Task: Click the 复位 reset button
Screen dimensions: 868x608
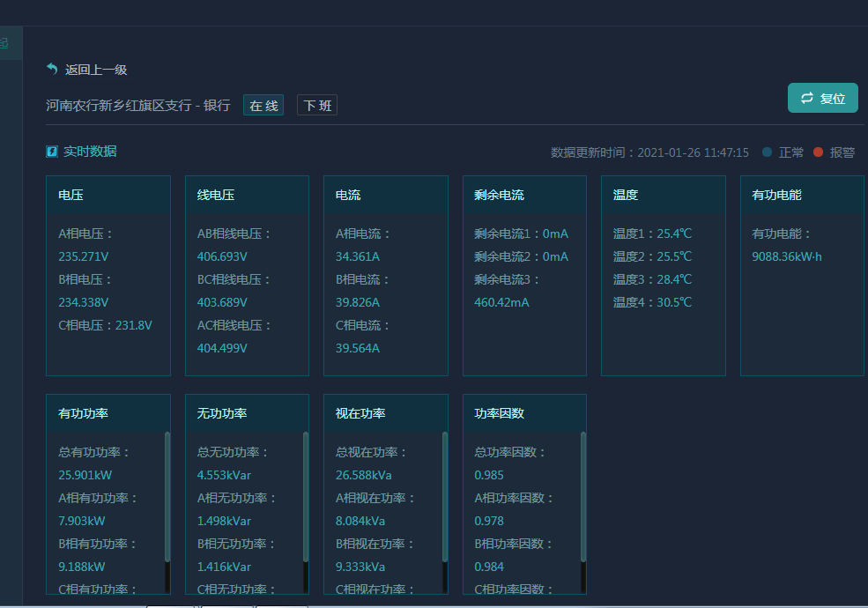Action: click(x=822, y=98)
